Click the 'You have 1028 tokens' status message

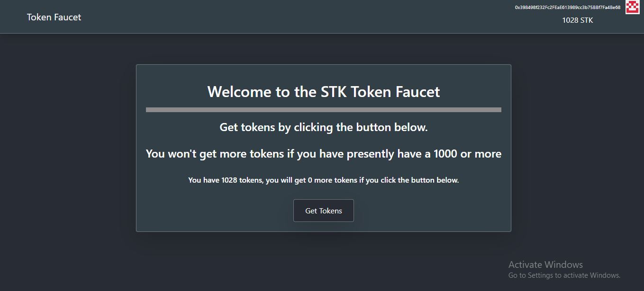pyautogui.click(x=324, y=180)
